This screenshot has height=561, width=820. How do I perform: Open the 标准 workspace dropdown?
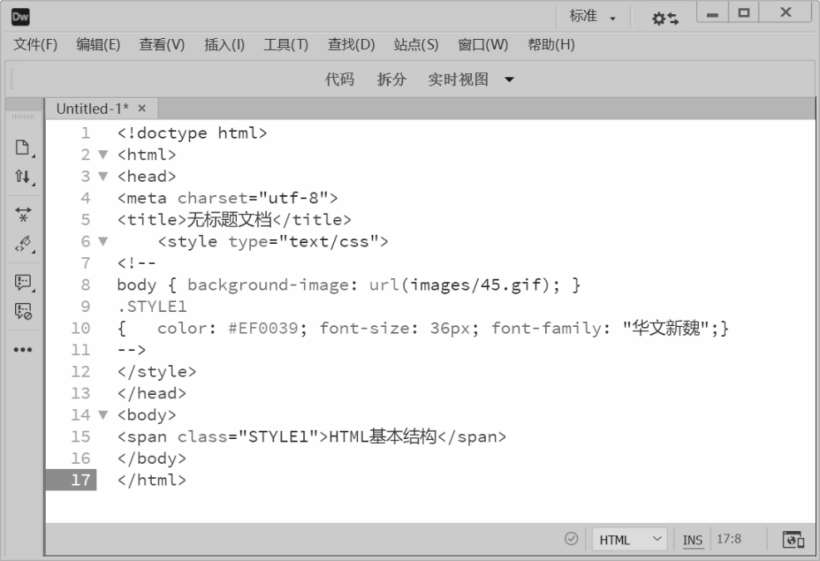click(x=593, y=17)
